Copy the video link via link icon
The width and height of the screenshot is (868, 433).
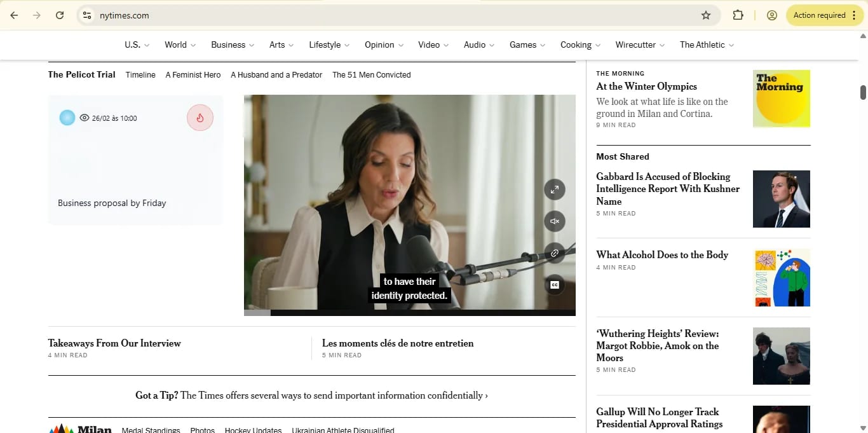pyautogui.click(x=554, y=253)
